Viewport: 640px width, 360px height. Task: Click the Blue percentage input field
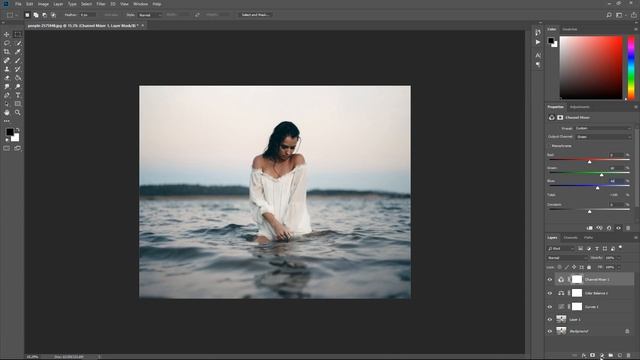pos(616,181)
